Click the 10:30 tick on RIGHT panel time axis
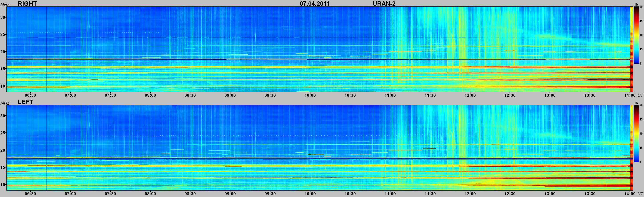Image resolution: width=644 pixels, height=197 pixels. pyautogui.click(x=350, y=95)
